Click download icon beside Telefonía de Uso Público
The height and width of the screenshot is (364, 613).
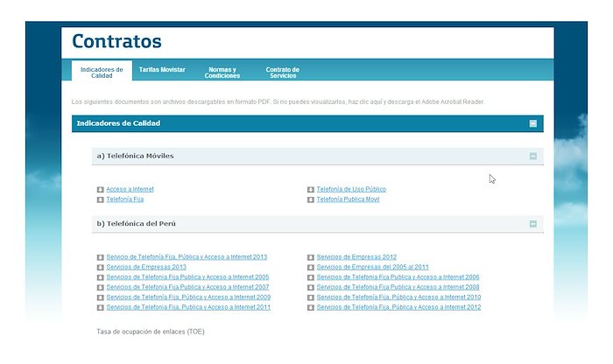311,189
